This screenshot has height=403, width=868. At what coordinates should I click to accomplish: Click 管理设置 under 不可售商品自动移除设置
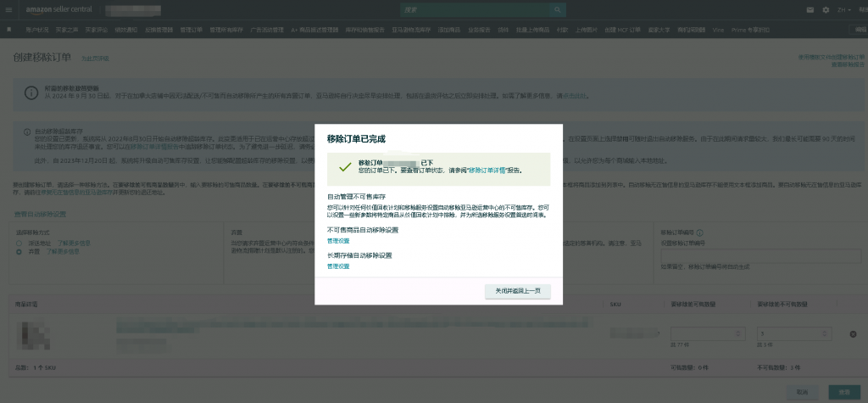[x=338, y=241]
